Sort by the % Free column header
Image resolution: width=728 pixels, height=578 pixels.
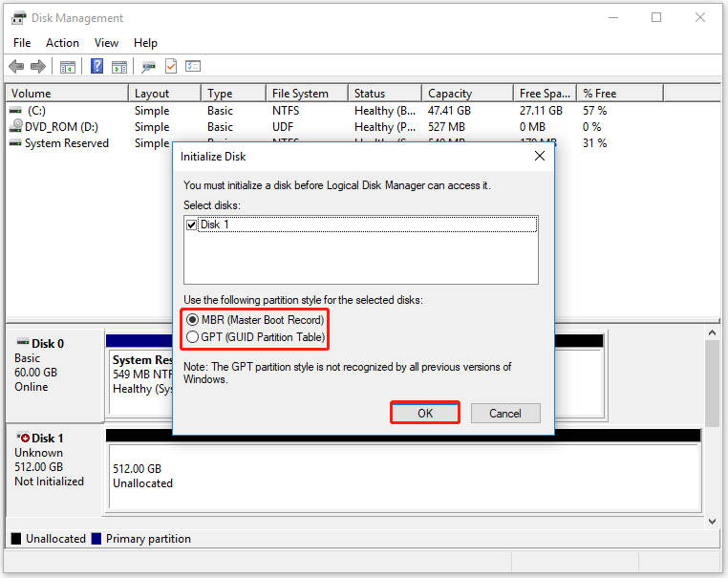point(620,94)
